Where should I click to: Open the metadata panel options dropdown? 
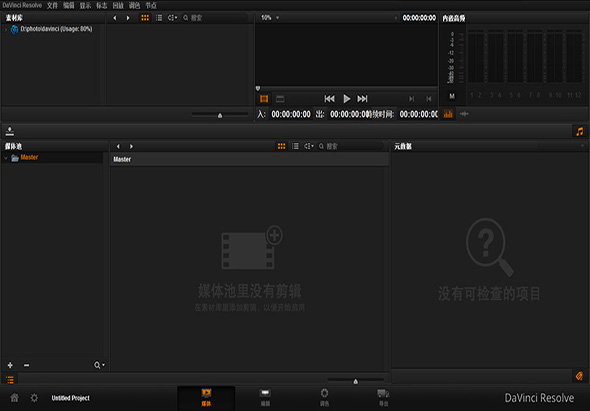tap(582, 146)
